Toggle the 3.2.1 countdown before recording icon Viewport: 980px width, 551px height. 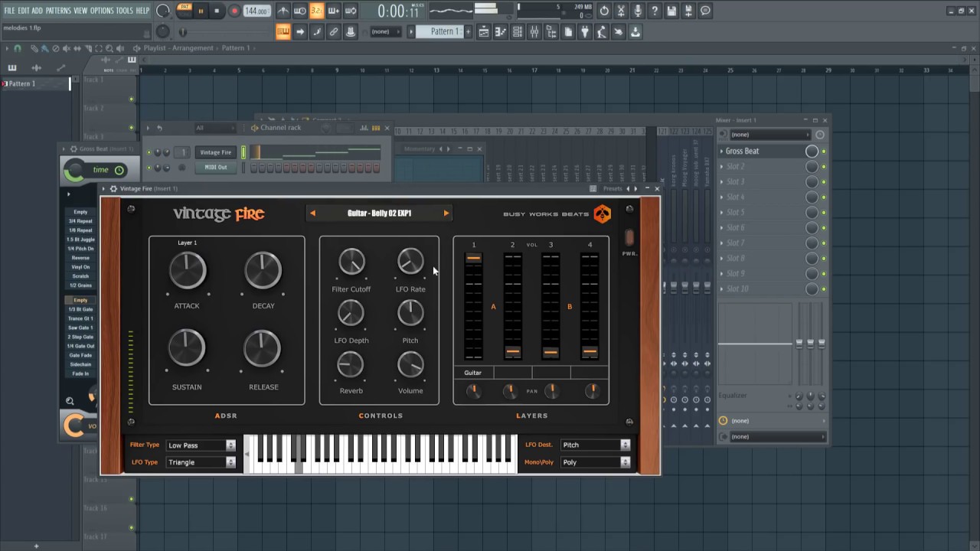pos(316,11)
